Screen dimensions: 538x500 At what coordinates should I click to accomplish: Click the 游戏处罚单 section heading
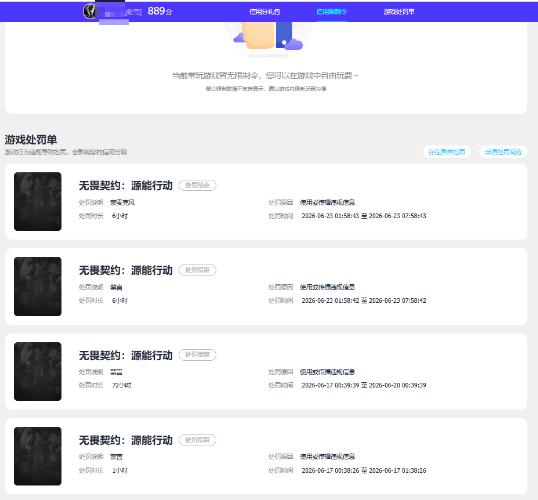pos(31,140)
